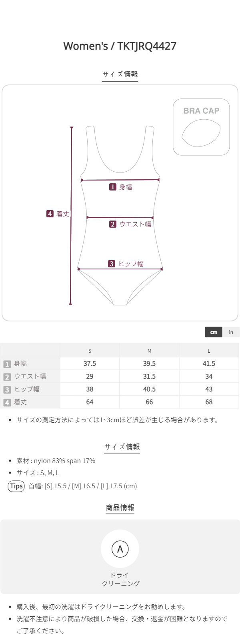The height and width of the screenshot is (644, 240).
Task: Switch size units to cm
Action: tap(214, 332)
